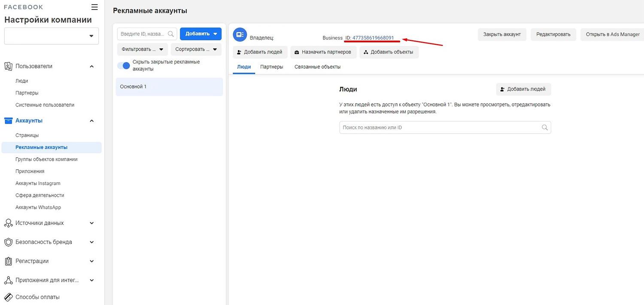Click the Закрыть аккаунт button

[x=502, y=34]
